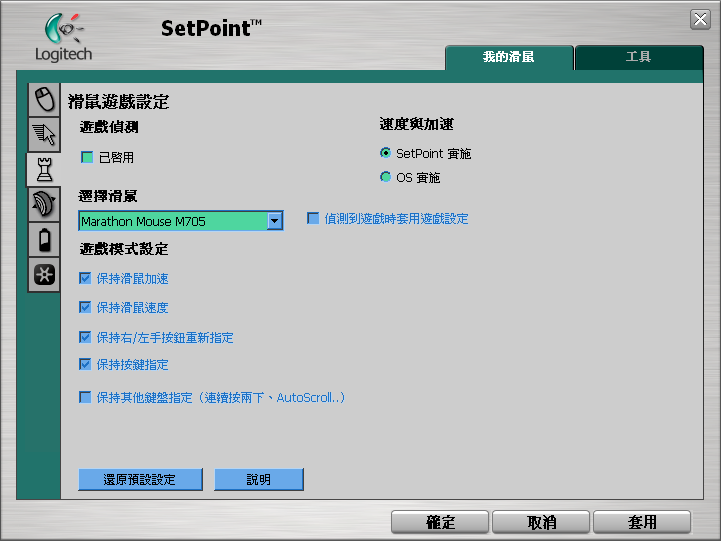Open the pointer movement settings sidebar icon
Image resolution: width=721 pixels, height=541 pixels.
pyautogui.click(x=44, y=134)
